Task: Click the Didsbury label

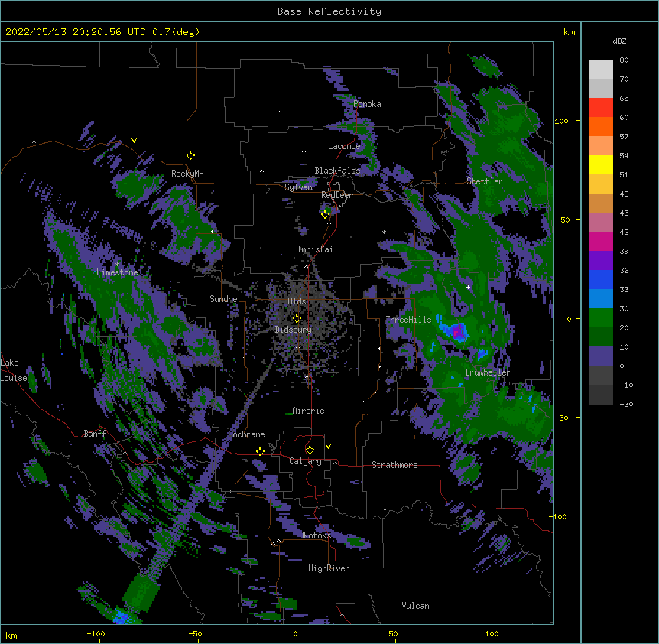Action: (294, 330)
